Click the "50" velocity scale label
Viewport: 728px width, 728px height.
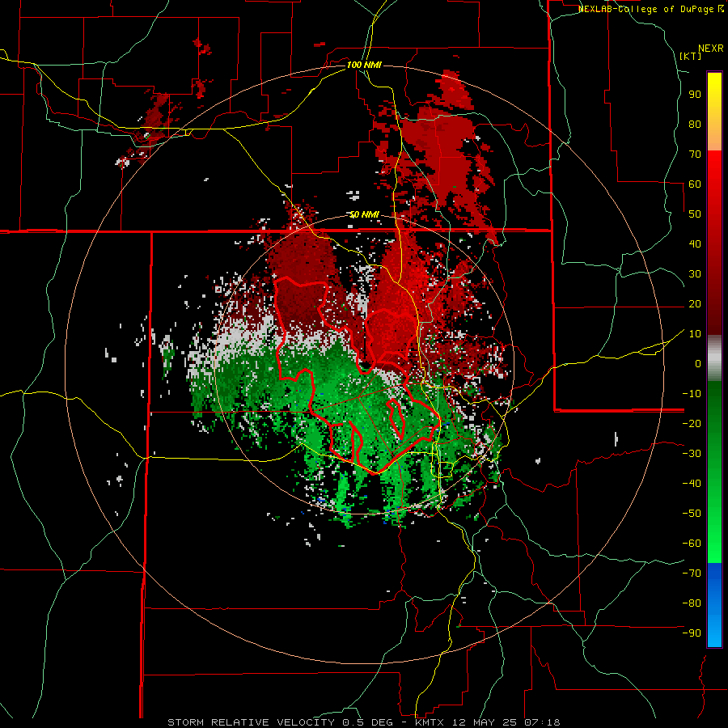tap(695, 214)
